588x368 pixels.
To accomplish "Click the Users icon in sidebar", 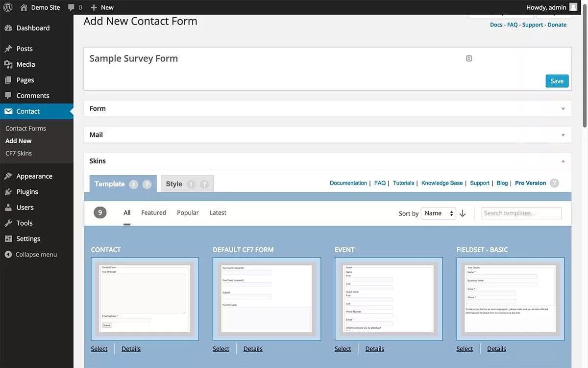I will point(8,208).
